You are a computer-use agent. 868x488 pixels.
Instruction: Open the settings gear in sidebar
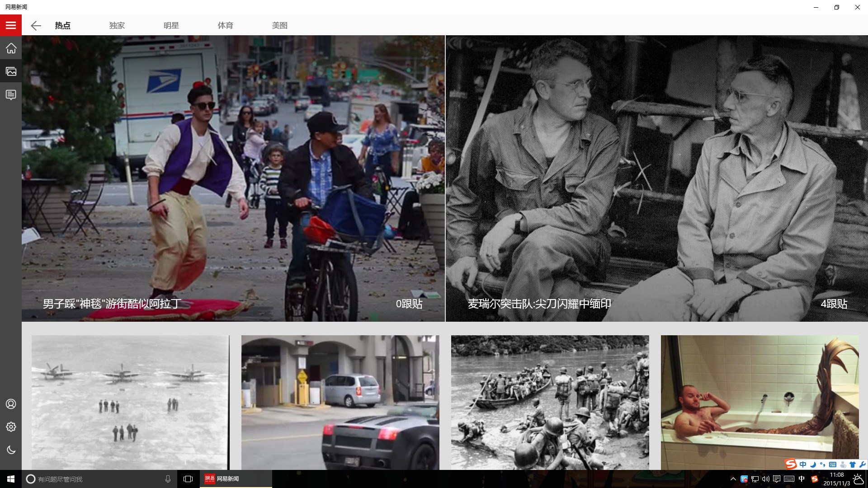pyautogui.click(x=11, y=427)
